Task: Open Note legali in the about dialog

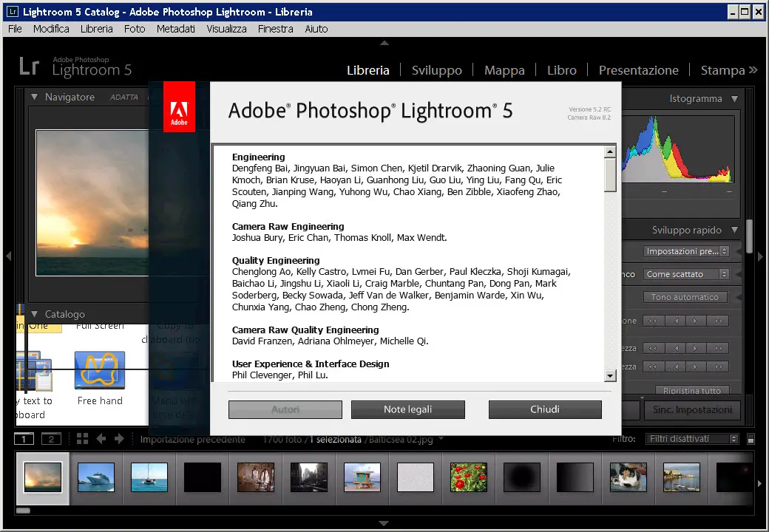Action: [407, 409]
